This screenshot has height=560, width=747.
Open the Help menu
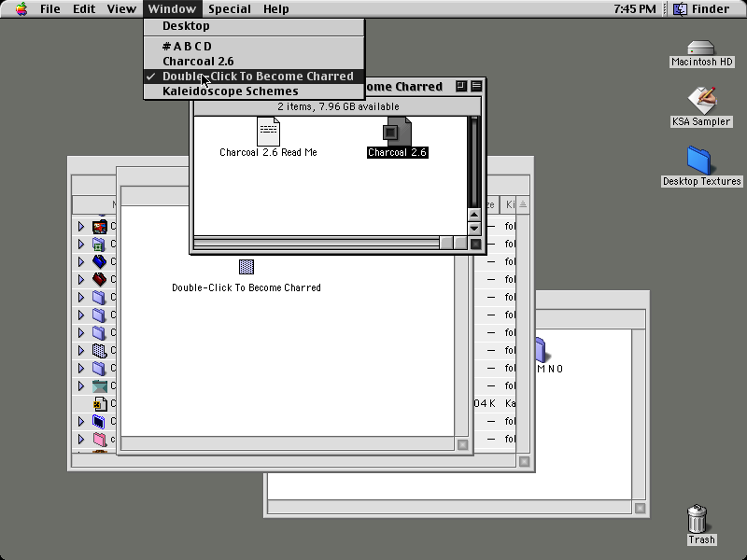coord(276,8)
